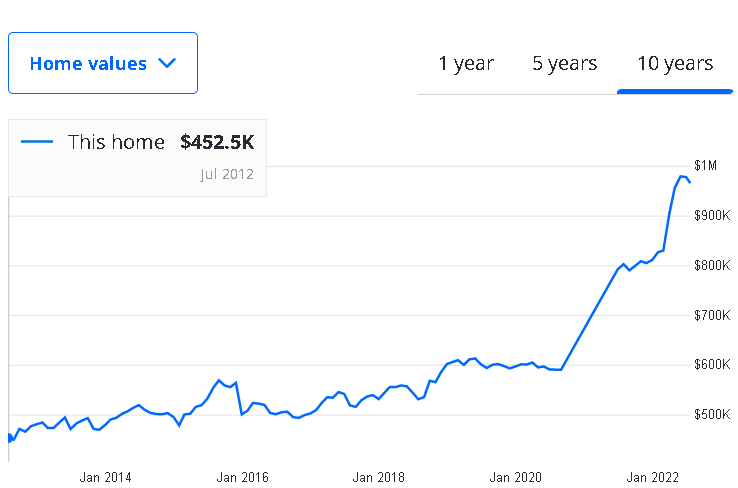Click the Jan 2020 axis label
Screen dimensions: 738x488
[516, 477]
